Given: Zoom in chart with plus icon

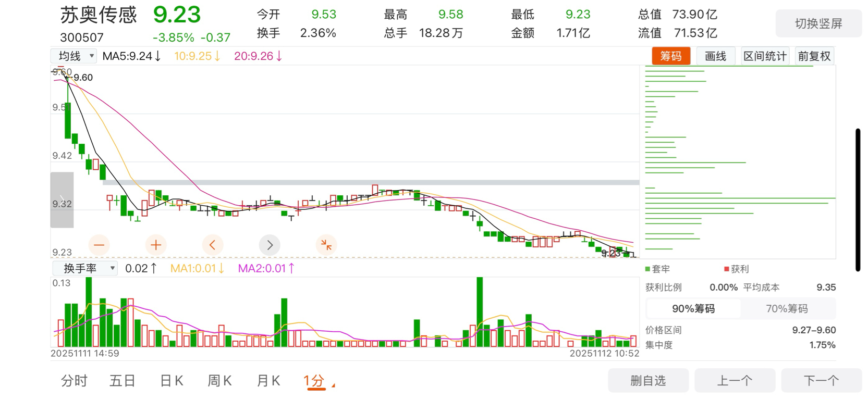Looking at the screenshot, I should (156, 245).
